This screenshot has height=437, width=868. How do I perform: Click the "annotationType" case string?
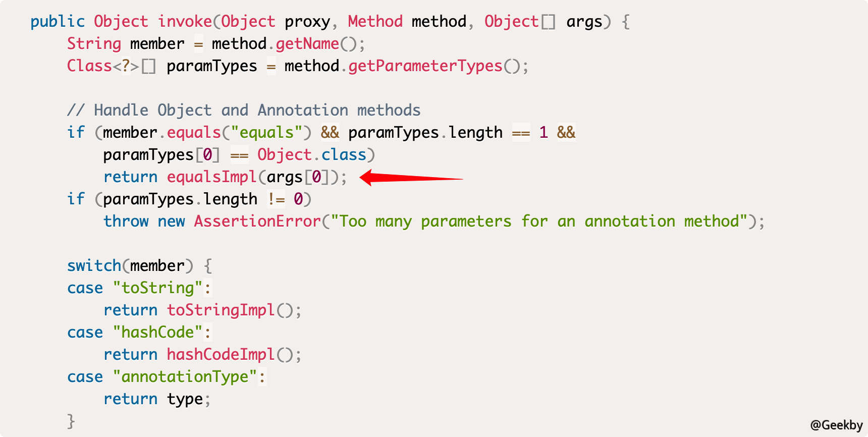pyautogui.click(x=185, y=377)
